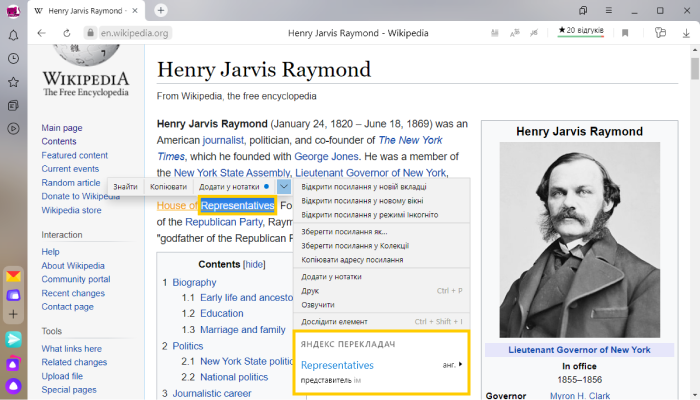Click the page translate icon
Image resolution: width=700 pixels, height=400 pixels.
(515, 33)
